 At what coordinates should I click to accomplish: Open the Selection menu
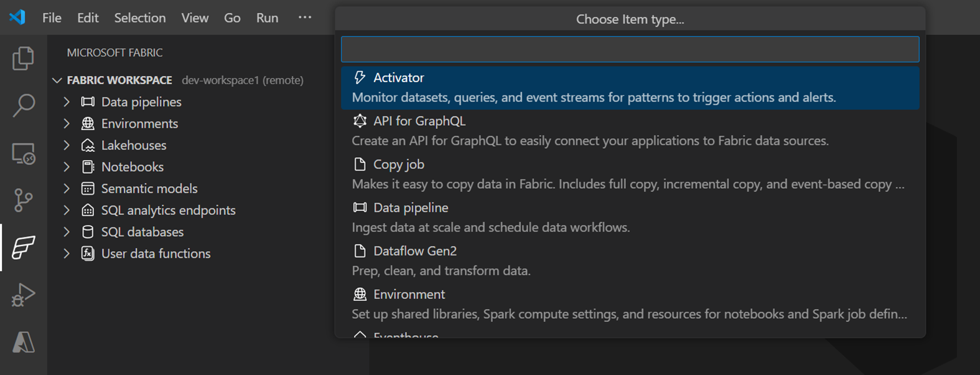point(140,17)
